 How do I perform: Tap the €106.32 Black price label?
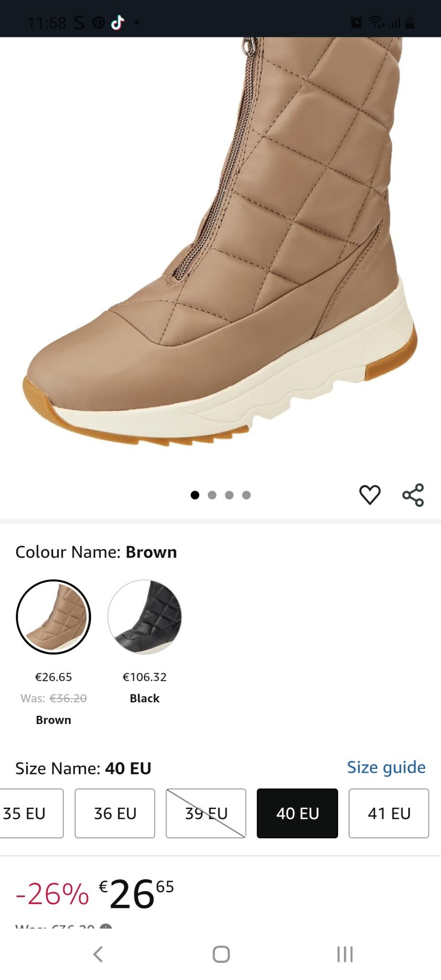tap(145, 677)
